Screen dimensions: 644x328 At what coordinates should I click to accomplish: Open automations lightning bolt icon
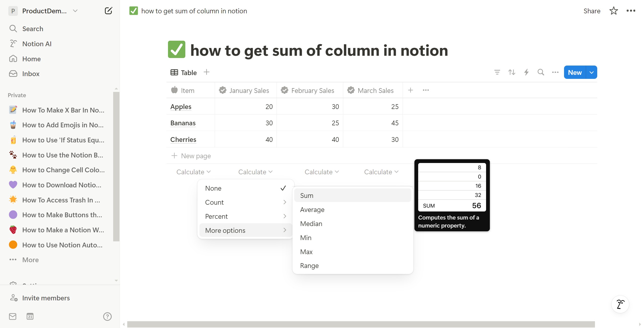pyautogui.click(x=526, y=72)
